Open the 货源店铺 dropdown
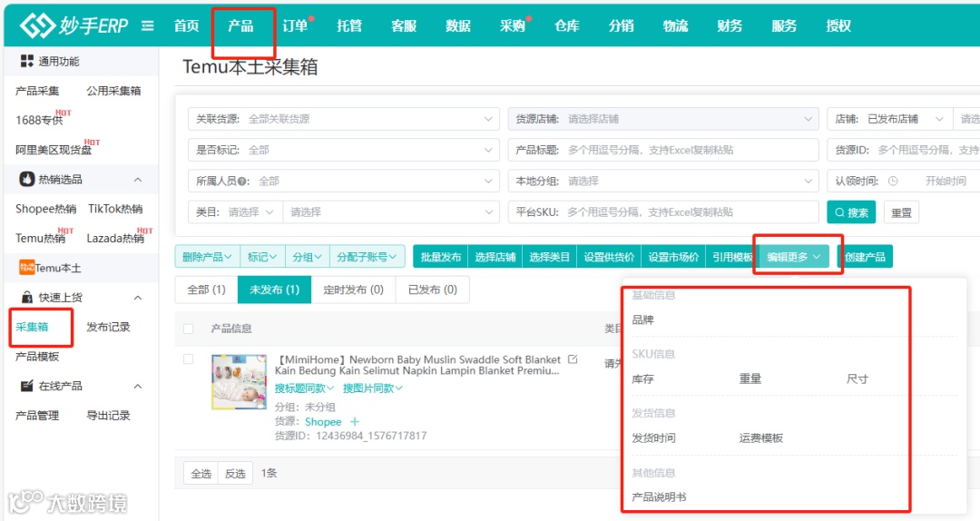The width and height of the screenshot is (980, 521). point(663,119)
